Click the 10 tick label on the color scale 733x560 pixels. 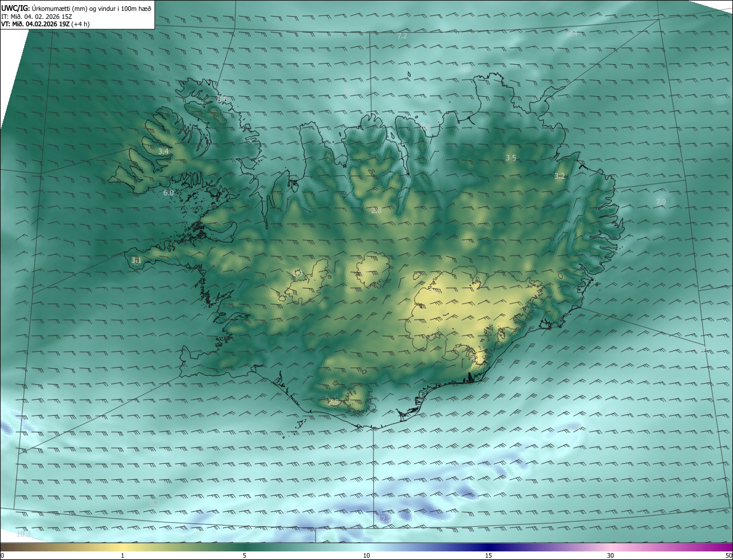(366, 555)
